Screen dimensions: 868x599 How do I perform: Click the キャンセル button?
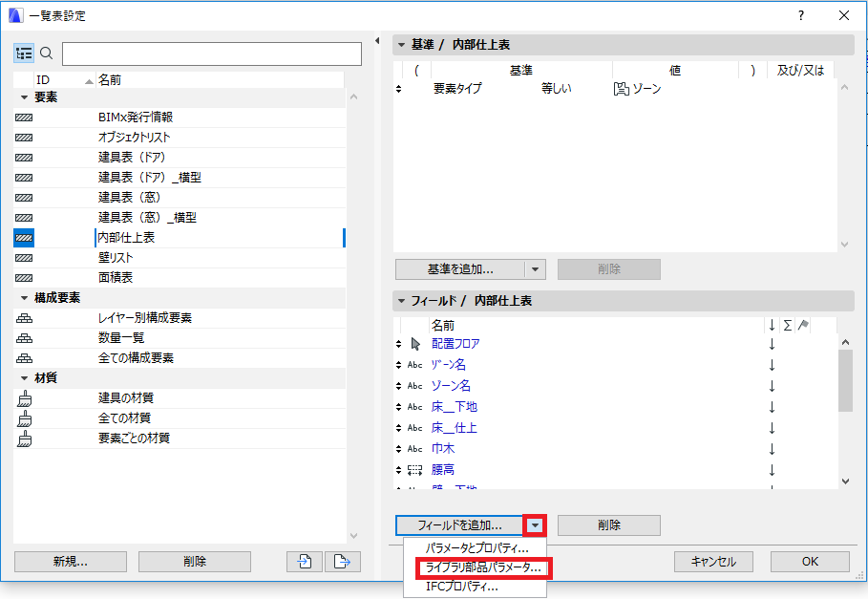(x=713, y=562)
